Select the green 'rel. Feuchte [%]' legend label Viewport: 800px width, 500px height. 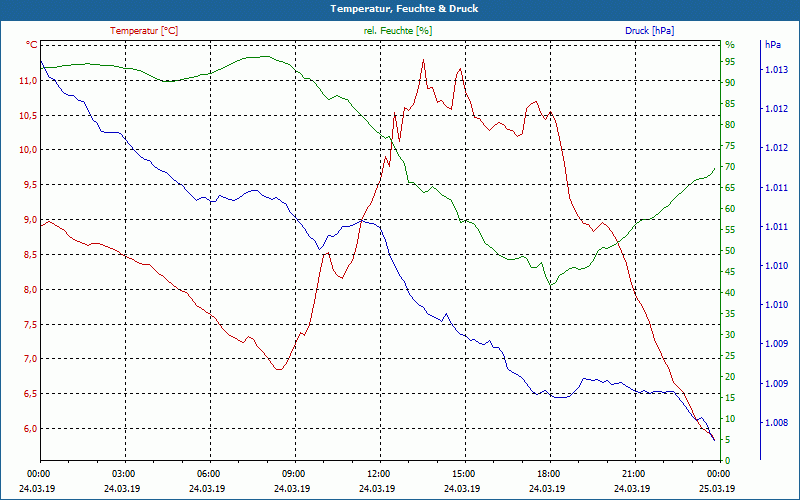point(398,31)
